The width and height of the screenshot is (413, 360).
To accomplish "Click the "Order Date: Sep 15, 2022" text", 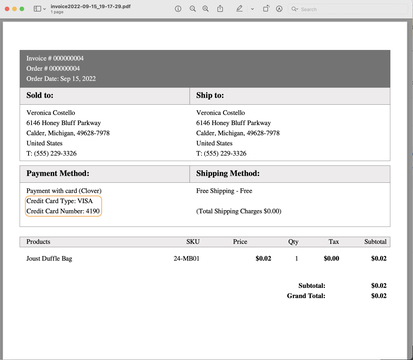I will (x=61, y=79).
